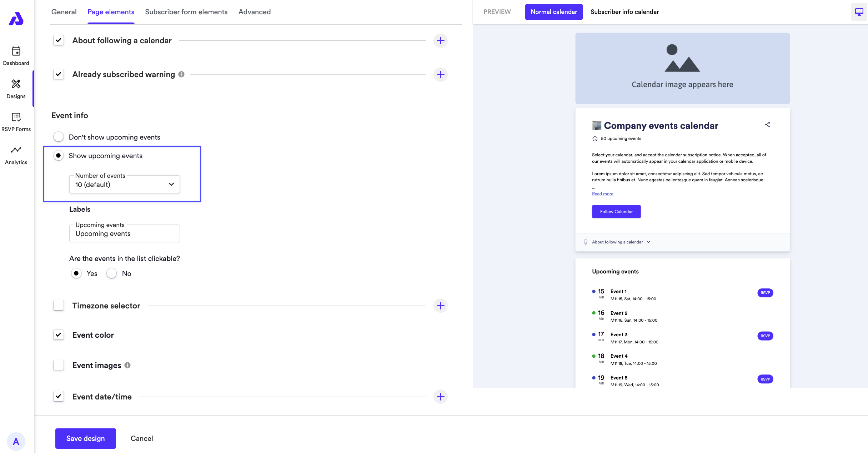Click the desktop preview device icon
This screenshot has height=453, width=868.
pos(859,12)
